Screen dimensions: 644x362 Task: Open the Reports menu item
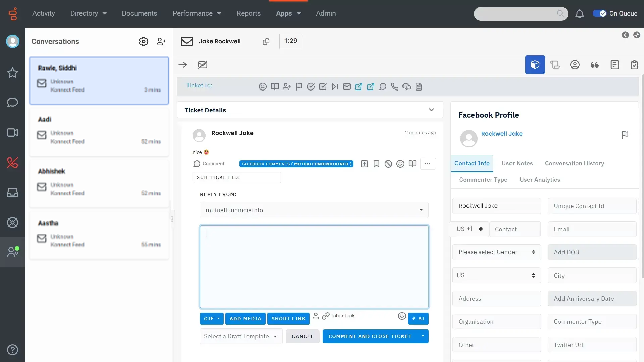(248, 13)
